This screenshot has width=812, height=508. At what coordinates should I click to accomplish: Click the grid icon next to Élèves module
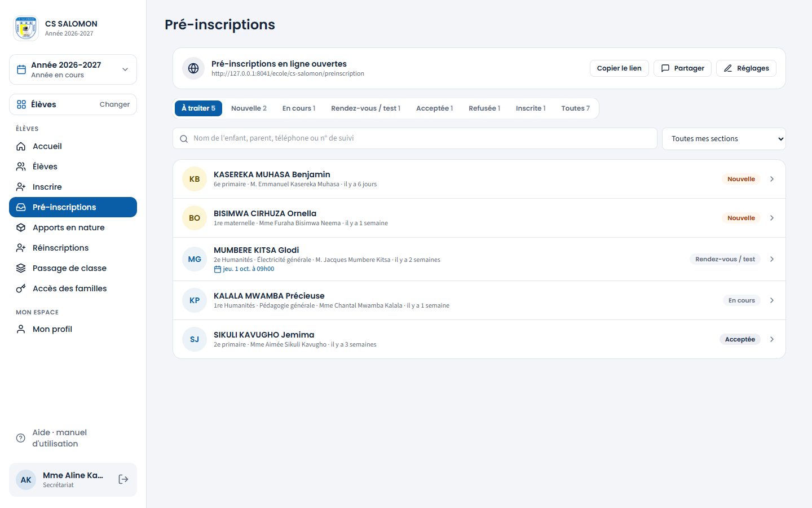pos(21,104)
